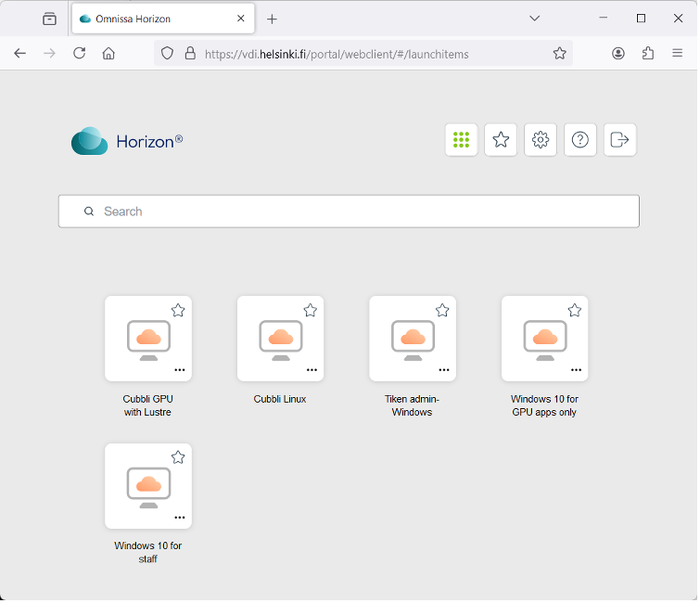Screen dimensions: 700x603
Task: Show more actions for Windows 10 for staff
Action: click(181, 519)
